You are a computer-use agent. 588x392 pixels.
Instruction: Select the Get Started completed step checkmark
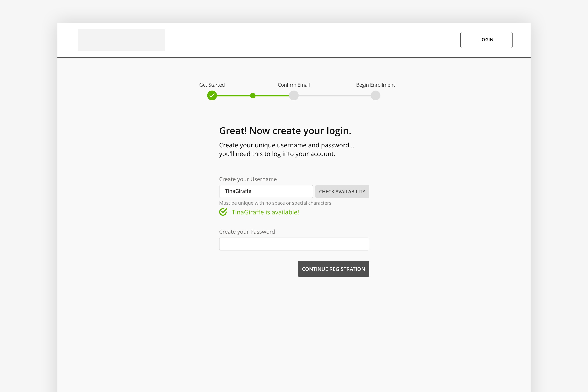[212, 95]
